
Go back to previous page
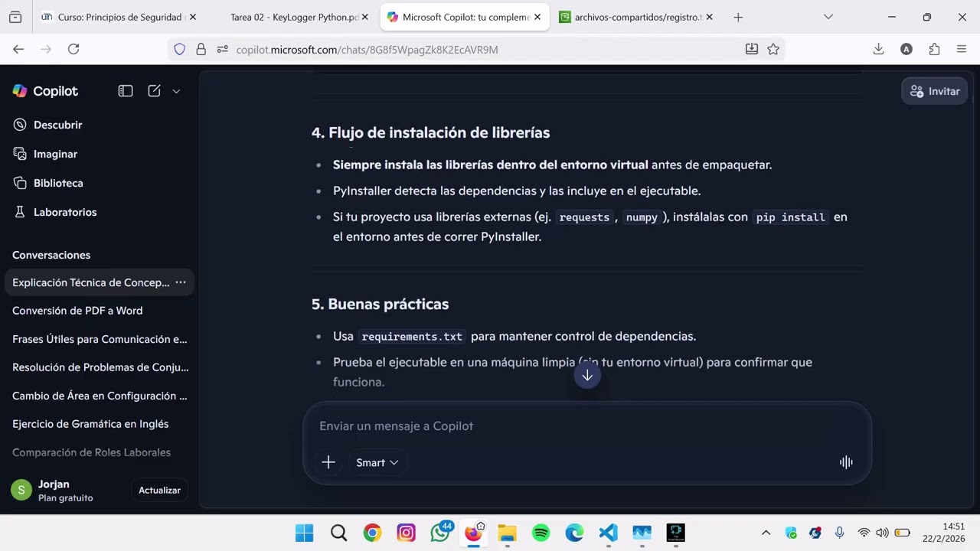tap(18, 49)
